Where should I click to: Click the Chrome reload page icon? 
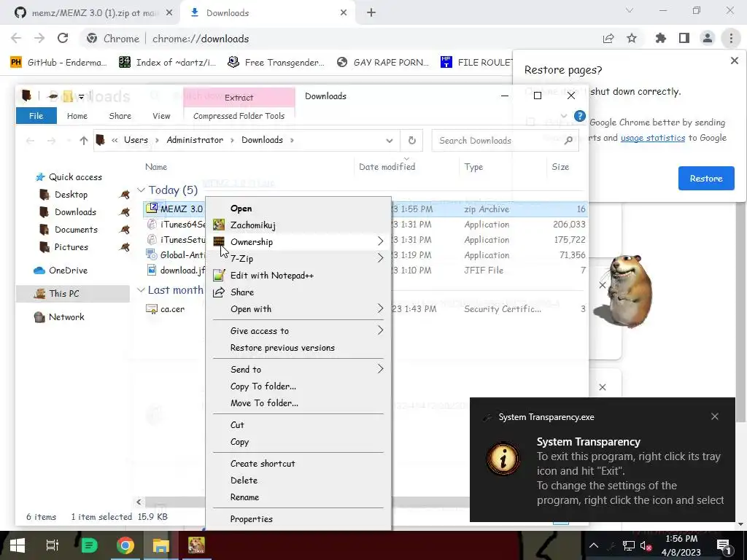[x=63, y=39]
